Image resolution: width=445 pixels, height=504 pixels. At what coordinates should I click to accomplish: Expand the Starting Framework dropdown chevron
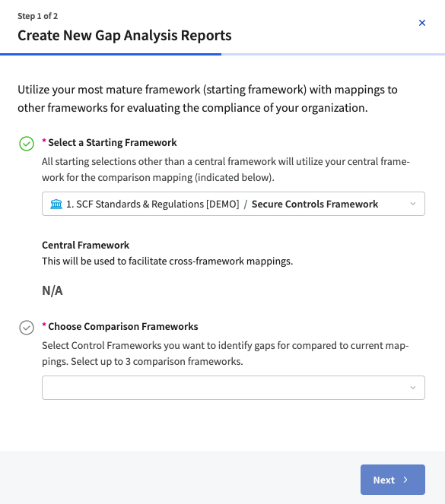[x=413, y=204]
